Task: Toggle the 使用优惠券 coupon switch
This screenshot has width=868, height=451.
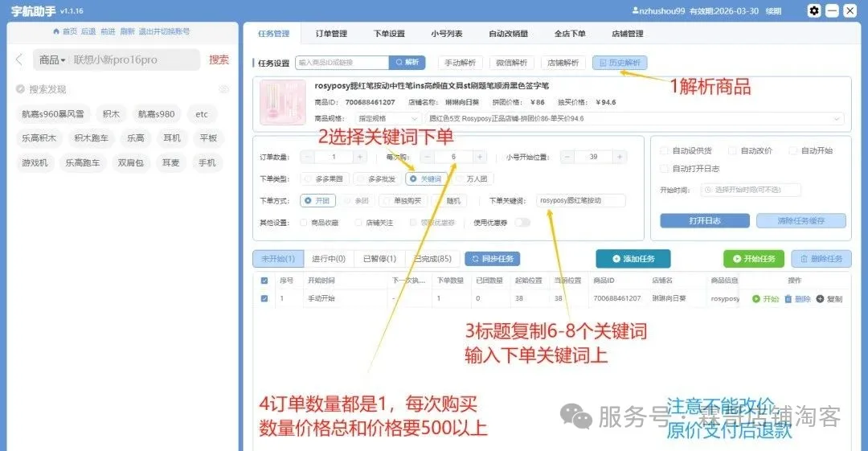Action: [522, 223]
